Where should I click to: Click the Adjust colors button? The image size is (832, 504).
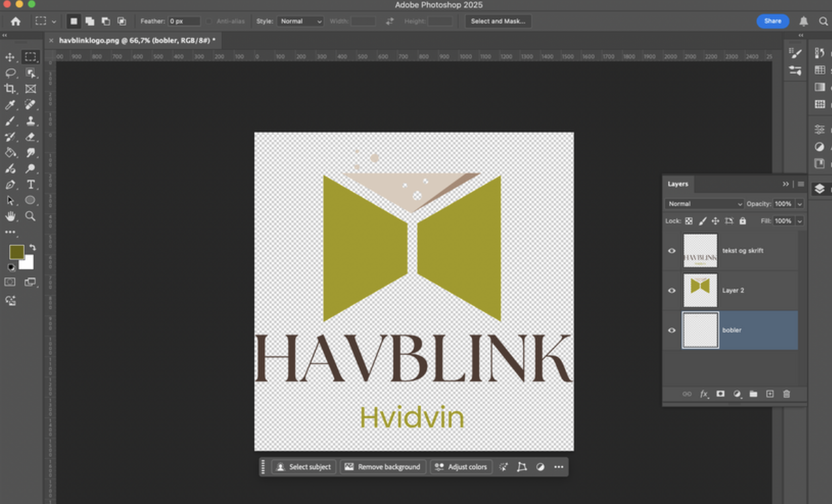pyautogui.click(x=462, y=467)
